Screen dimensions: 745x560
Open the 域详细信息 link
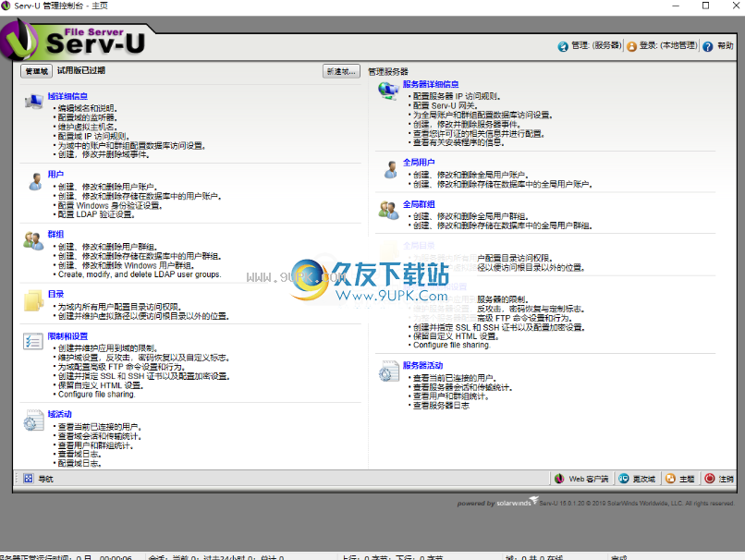(x=67, y=96)
